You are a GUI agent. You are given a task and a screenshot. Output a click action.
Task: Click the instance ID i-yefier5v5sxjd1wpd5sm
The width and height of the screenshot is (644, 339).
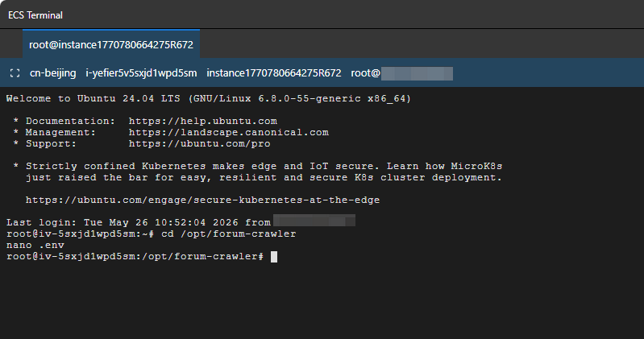tap(141, 73)
